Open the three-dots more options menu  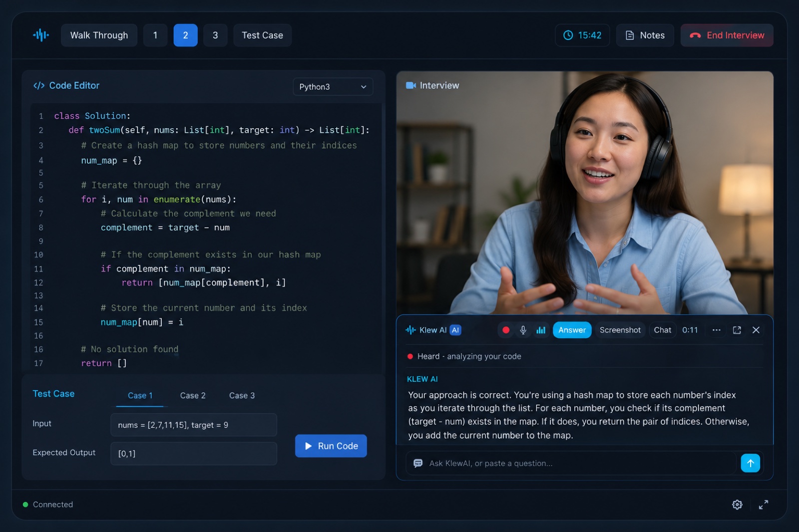pos(717,330)
